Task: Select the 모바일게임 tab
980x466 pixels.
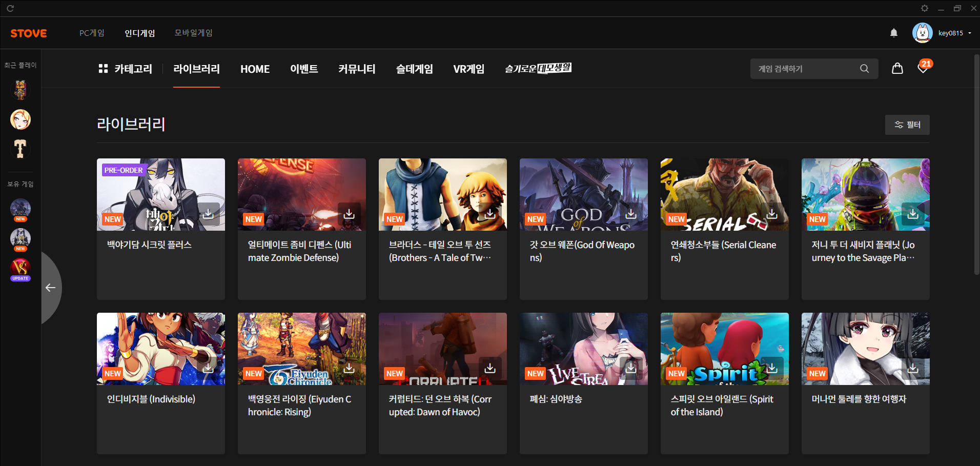Action: pyautogui.click(x=193, y=33)
